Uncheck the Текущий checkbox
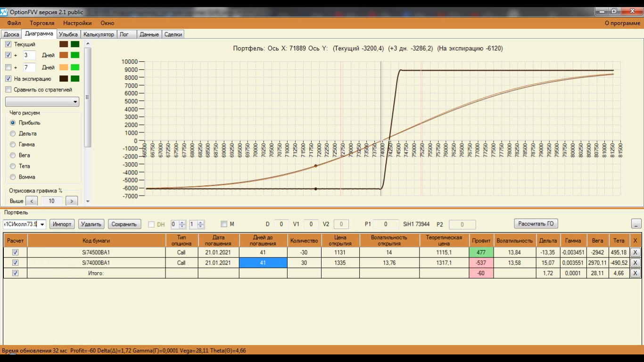The height and width of the screenshot is (362, 644). click(8, 44)
